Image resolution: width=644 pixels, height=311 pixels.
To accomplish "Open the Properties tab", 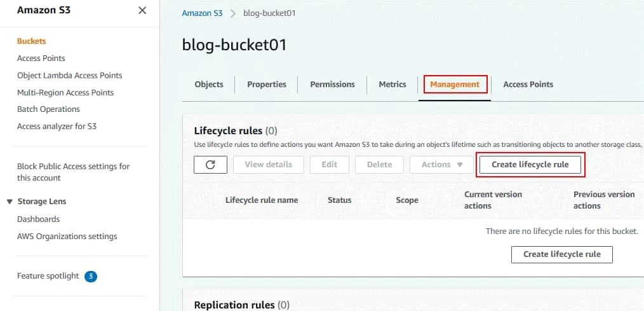I will pos(267,84).
